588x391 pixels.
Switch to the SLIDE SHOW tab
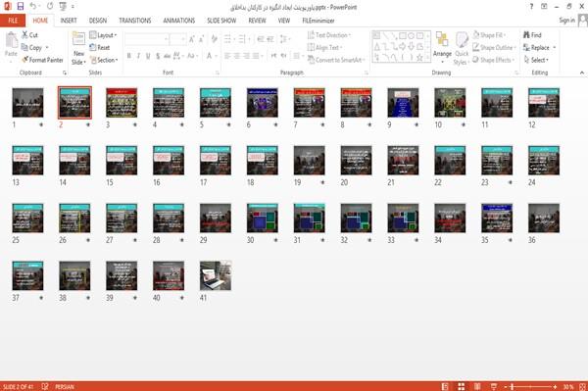(221, 21)
